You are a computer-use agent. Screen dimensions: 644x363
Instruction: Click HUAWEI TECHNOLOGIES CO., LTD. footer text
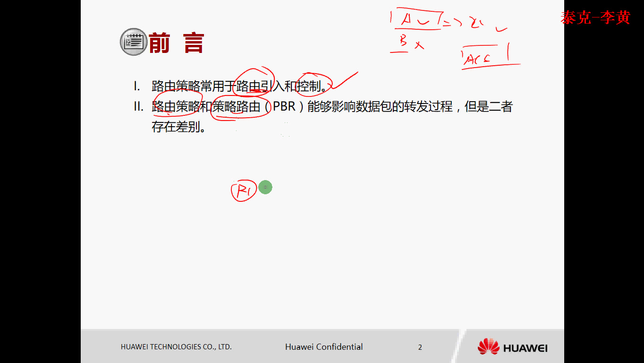point(176,347)
